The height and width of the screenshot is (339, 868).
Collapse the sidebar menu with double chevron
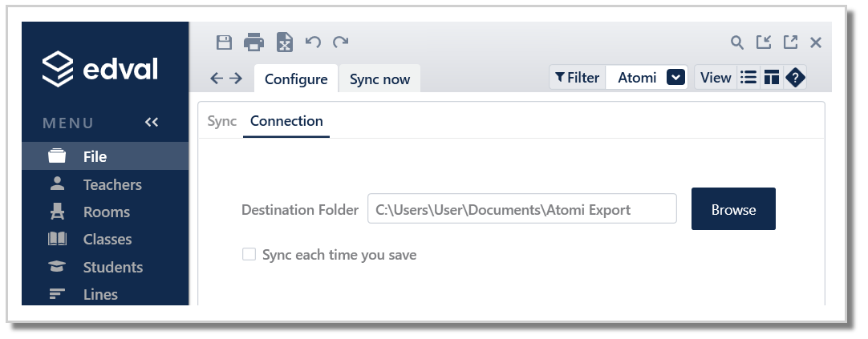click(x=152, y=123)
